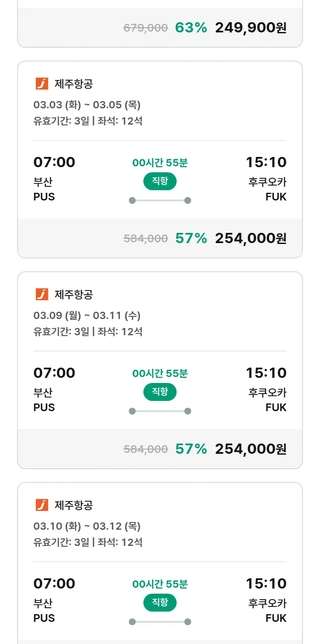Select 254,000원 price on 03.09 ~ 03.11 card
This screenshot has width=320, height=644.
pos(250,449)
